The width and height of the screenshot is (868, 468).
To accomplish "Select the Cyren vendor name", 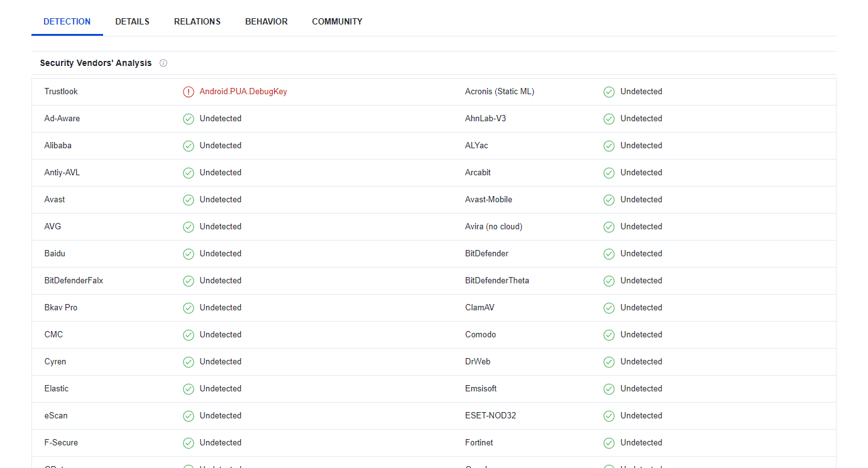I will (55, 362).
